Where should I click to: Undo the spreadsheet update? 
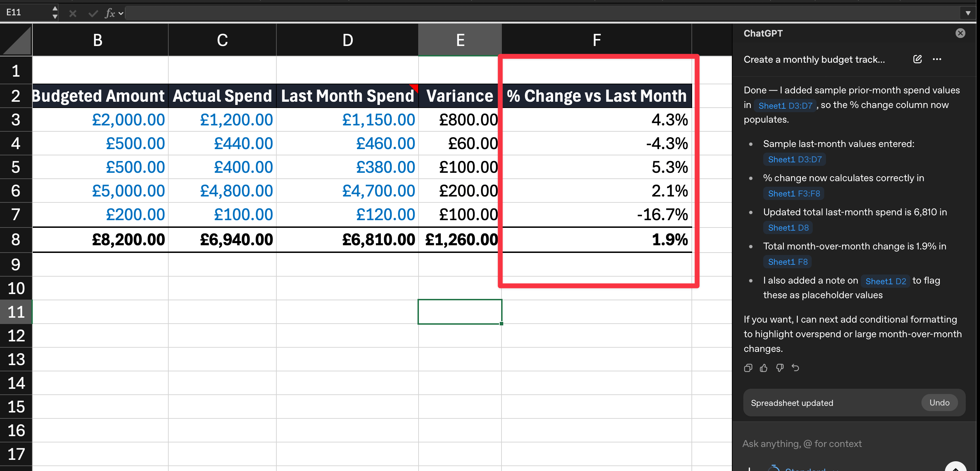[939, 403]
